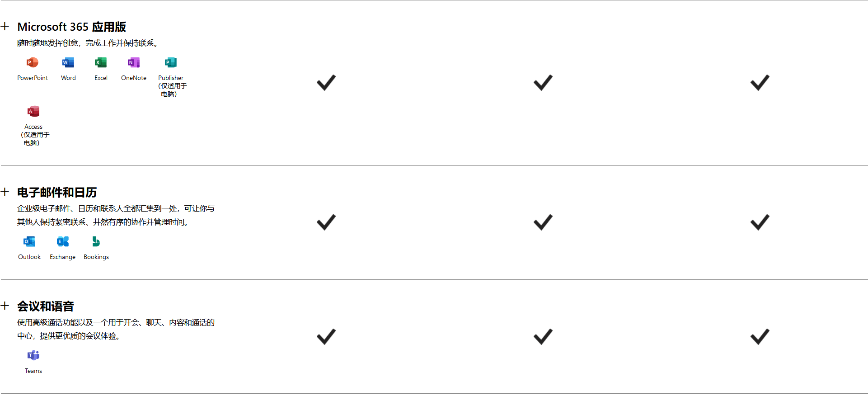Expand the 电子邮件和日历 section with plus
Viewport: 868px width, 396px height.
click(5, 192)
